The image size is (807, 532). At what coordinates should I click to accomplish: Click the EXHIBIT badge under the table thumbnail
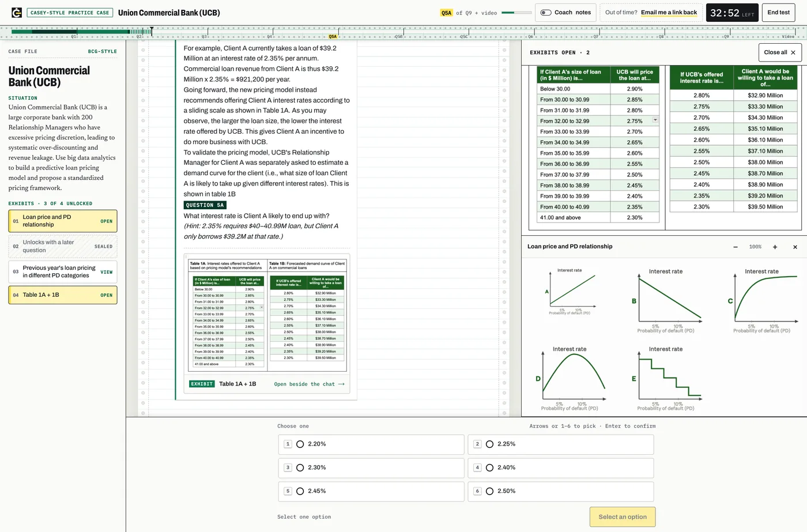202,384
